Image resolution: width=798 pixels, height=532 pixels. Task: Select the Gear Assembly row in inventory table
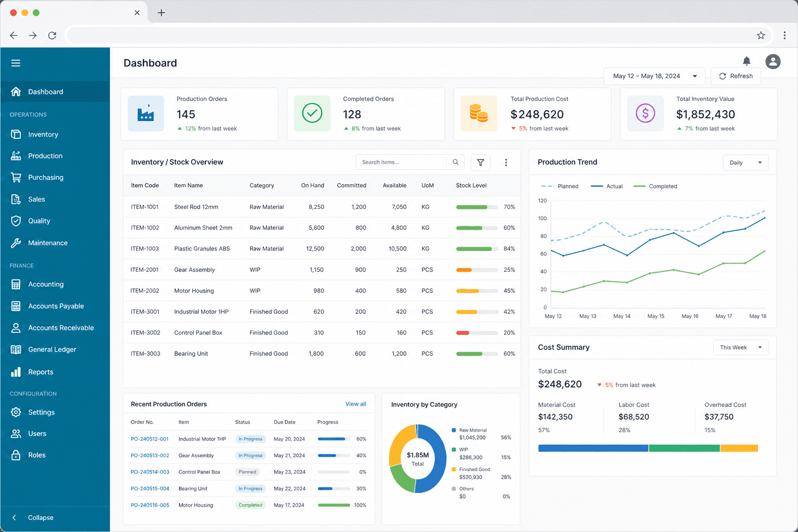322,270
